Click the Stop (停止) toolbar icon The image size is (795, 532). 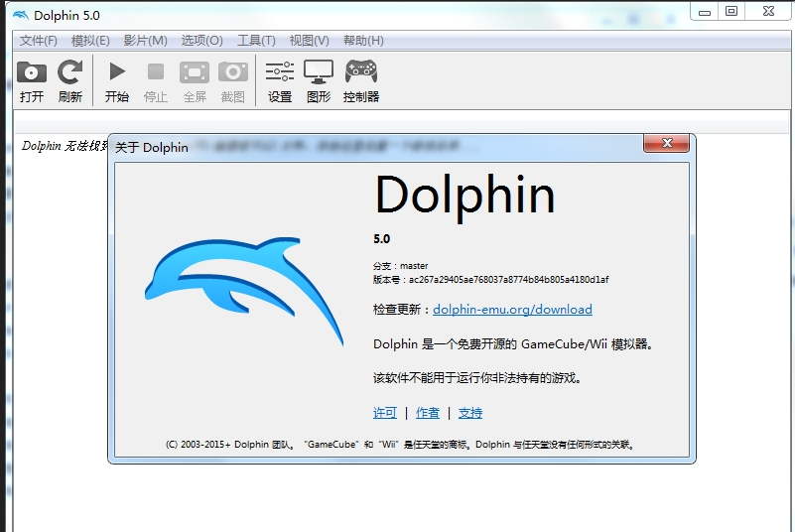click(156, 81)
